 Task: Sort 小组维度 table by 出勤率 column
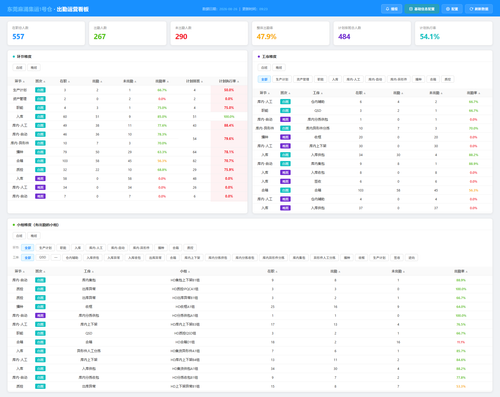click(461, 271)
